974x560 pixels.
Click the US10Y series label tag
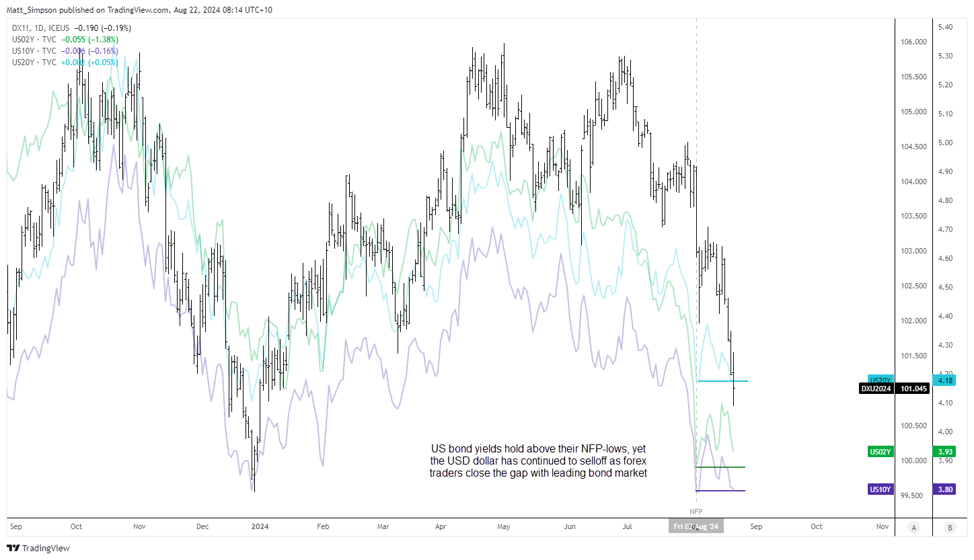881,489
